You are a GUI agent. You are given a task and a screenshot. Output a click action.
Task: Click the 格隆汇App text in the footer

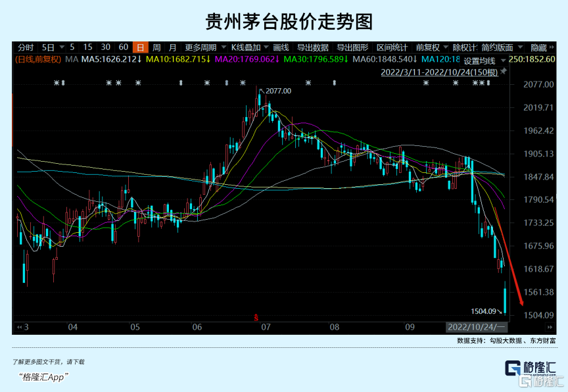(43, 377)
